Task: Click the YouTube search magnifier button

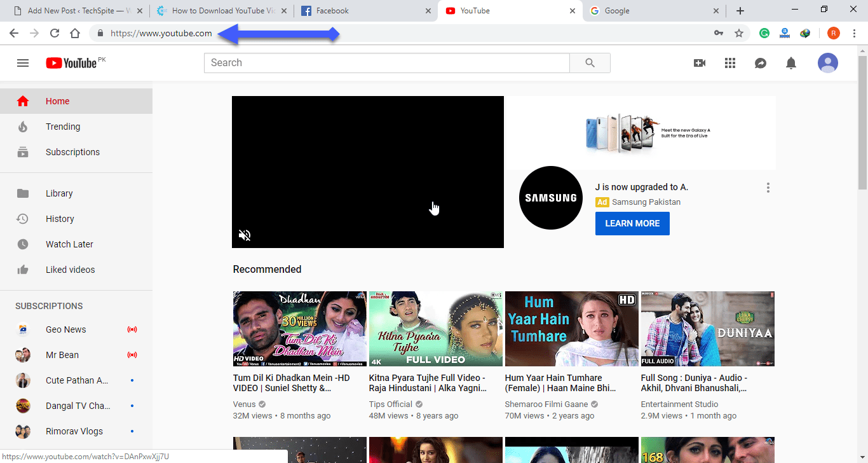Action: click(x=590, y=63)
